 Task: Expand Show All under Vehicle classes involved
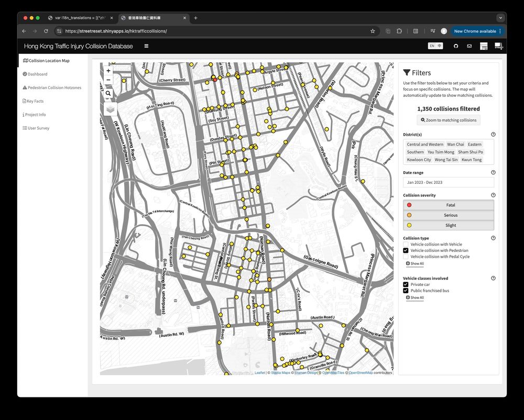(x=414, y=298)
